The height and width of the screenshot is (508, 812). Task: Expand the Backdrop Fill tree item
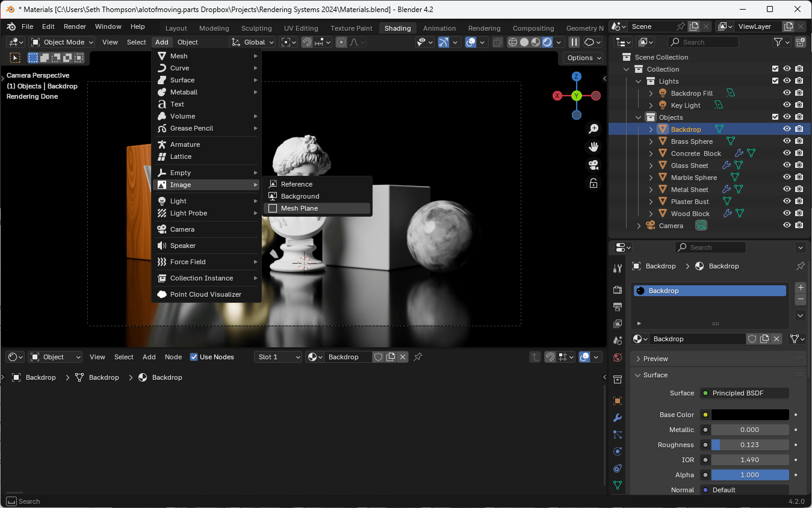pos(651,93)
